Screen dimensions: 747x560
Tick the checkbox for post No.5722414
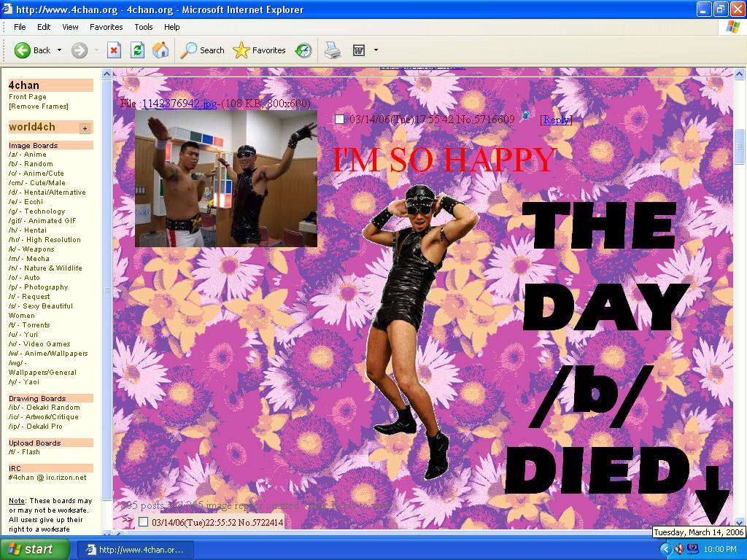[x=143, y=521]
